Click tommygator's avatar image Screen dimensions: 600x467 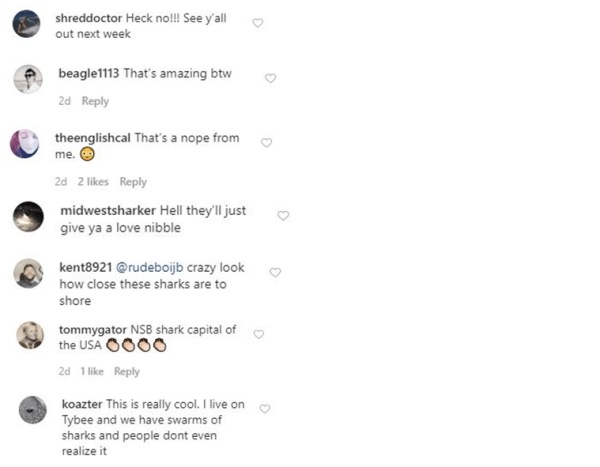click(30, 336)
